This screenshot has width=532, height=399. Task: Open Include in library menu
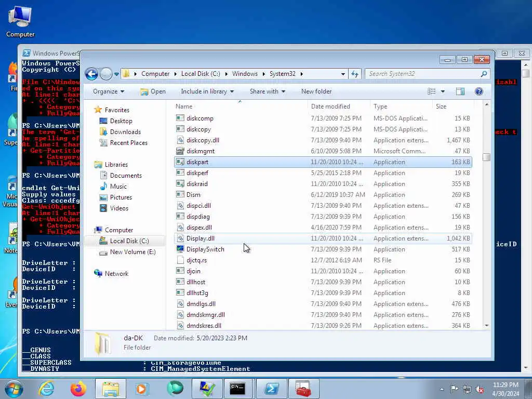pyautogui.click(x=207, y=91)
